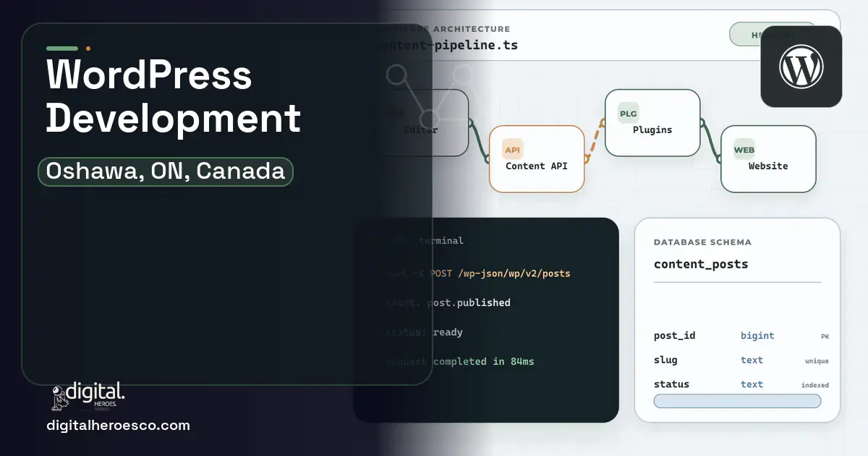The width and height of the screenshot is (868, 456).
Task: Click the DATABASE SCHEMA label
Action: 702,242
